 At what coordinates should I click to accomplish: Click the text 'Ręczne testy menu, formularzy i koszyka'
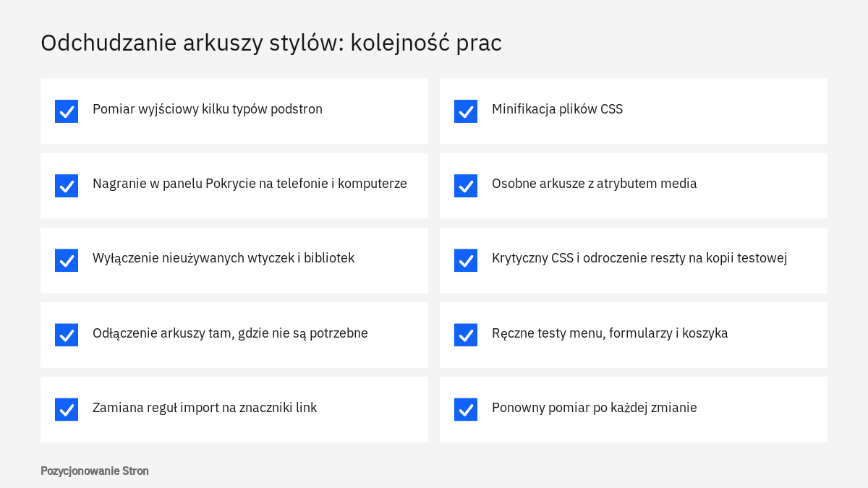(610, 333)
